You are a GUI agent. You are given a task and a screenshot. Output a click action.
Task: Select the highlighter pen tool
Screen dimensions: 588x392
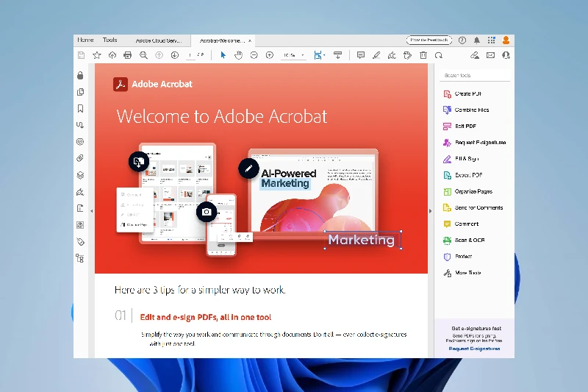click(x=376, y=55)
